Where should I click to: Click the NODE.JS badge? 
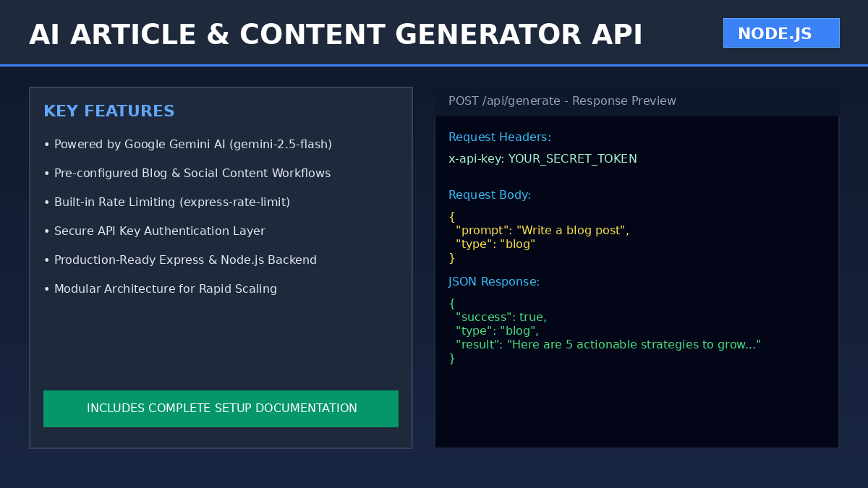click(781, 33)
